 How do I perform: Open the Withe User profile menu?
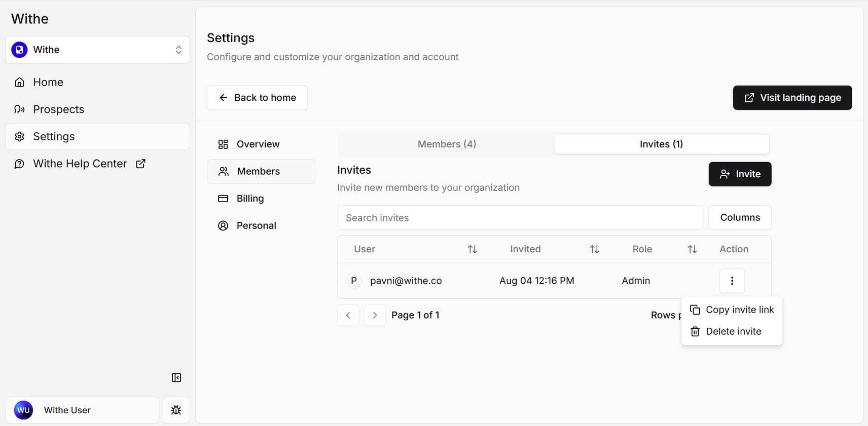point(82,410)
